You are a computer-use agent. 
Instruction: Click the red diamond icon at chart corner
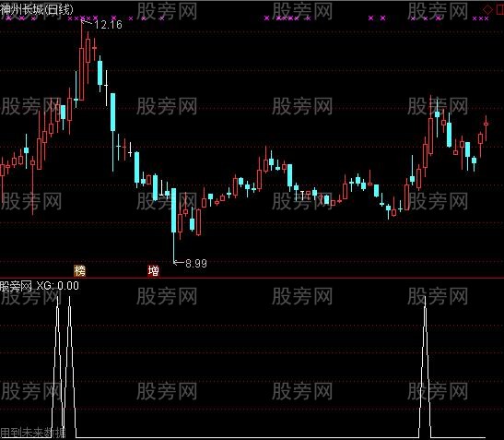(x=488, y=9)
